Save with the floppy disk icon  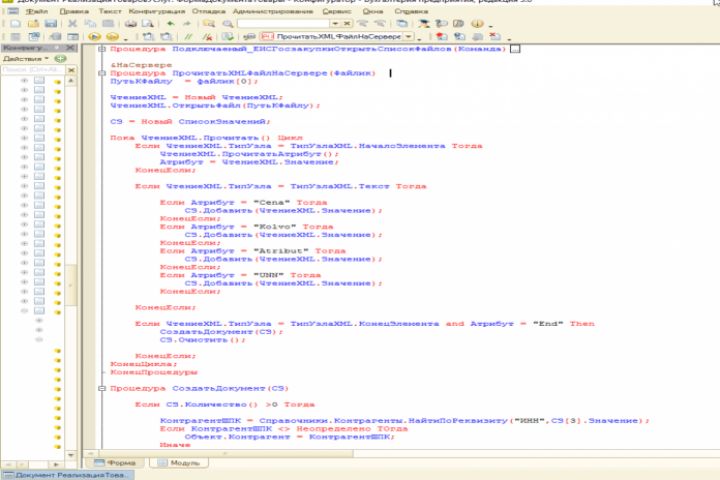point(51,23)
